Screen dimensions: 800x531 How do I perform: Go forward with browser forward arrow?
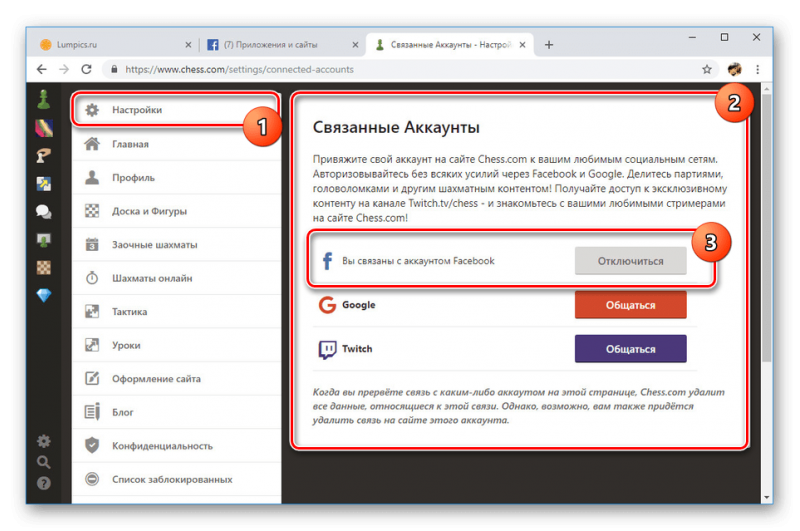click(64, 69)
